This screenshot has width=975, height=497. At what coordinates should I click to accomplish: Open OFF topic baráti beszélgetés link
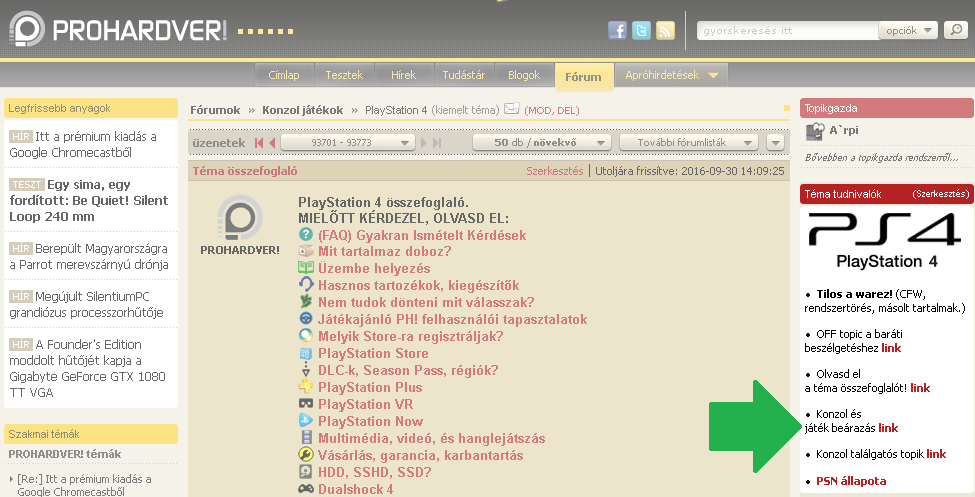click(891, 348)
